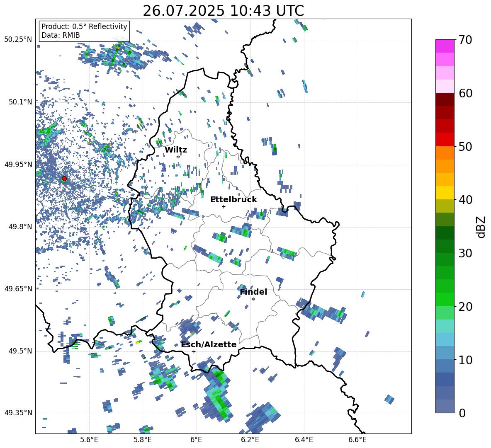Click the 49.8°N latitude label
The width and height of the screenshot is (491, 448).
(20, 227)
